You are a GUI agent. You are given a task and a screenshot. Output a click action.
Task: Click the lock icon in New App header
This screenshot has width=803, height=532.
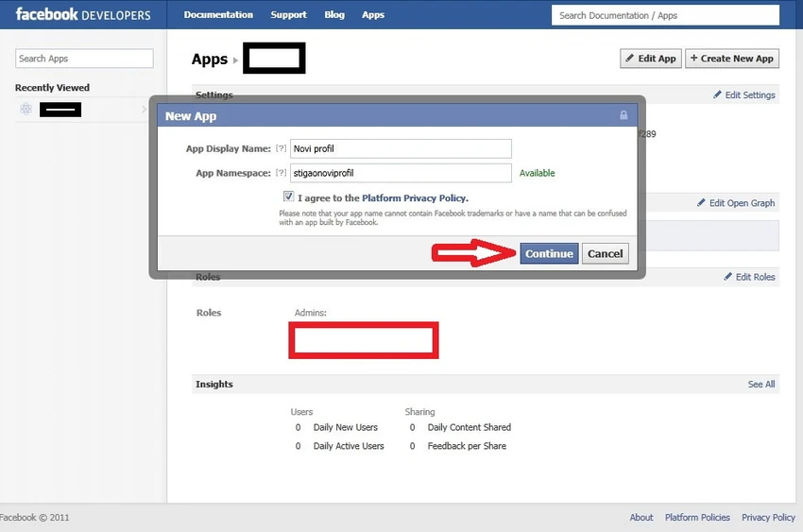click(x=624, y=115)
